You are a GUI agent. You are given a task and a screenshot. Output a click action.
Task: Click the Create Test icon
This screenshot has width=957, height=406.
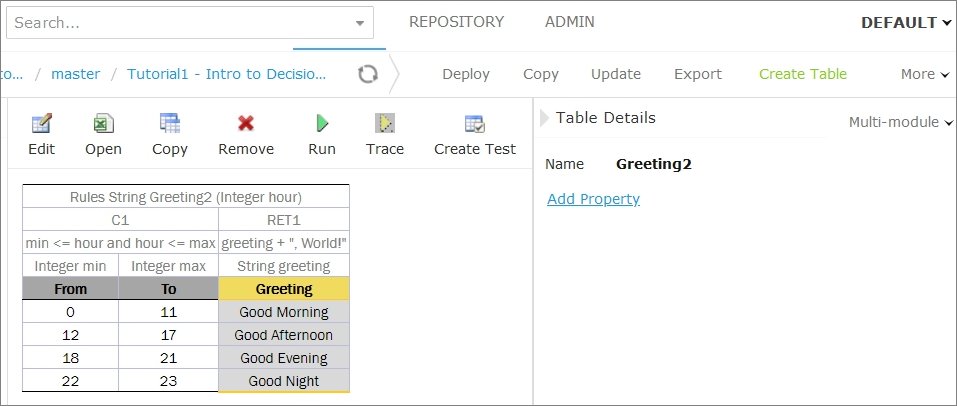point(474,124)
